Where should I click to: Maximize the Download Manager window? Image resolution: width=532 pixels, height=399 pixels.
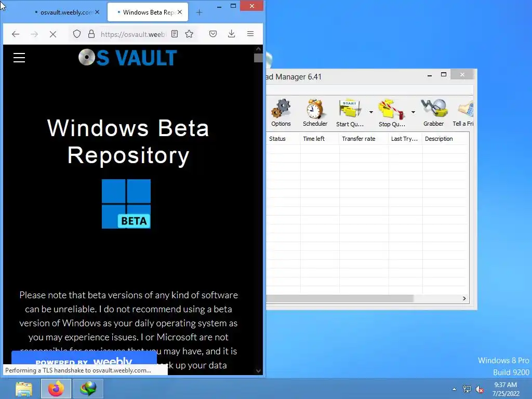444,75
